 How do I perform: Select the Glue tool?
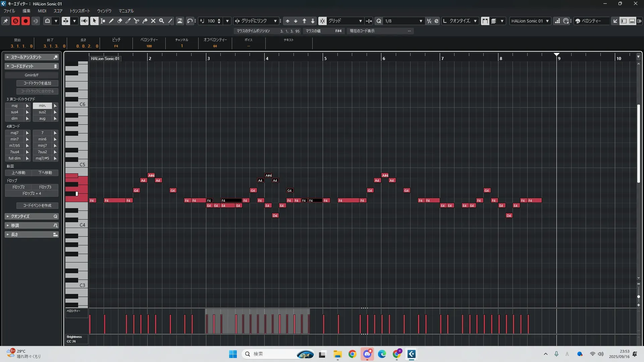pos(145,21)
